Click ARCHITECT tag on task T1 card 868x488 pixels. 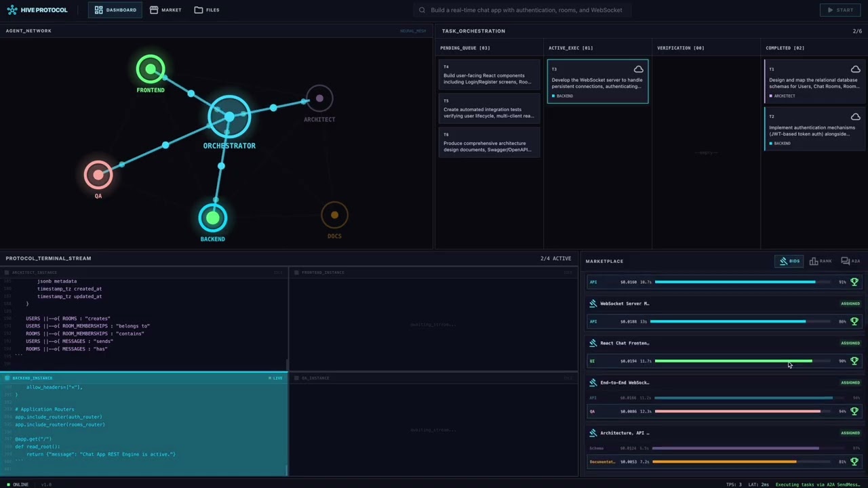click(782, 96)
